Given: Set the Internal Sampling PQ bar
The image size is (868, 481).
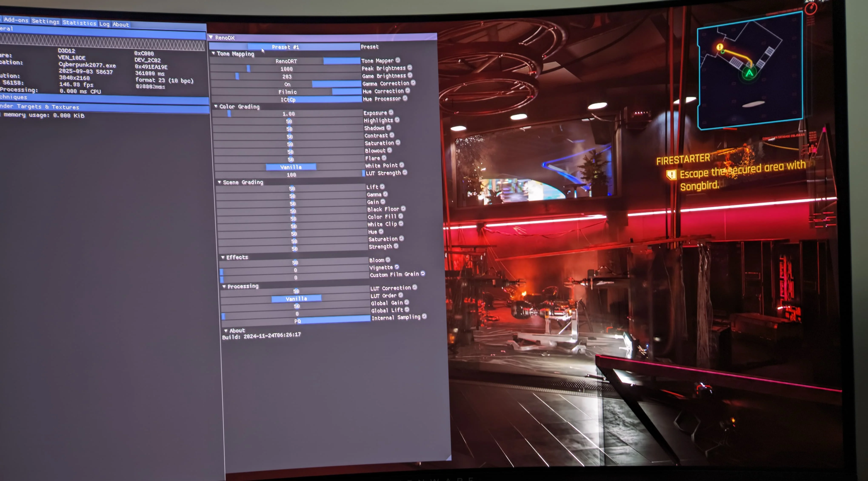Looking at the screenshot, I should [x=296, y=321].
